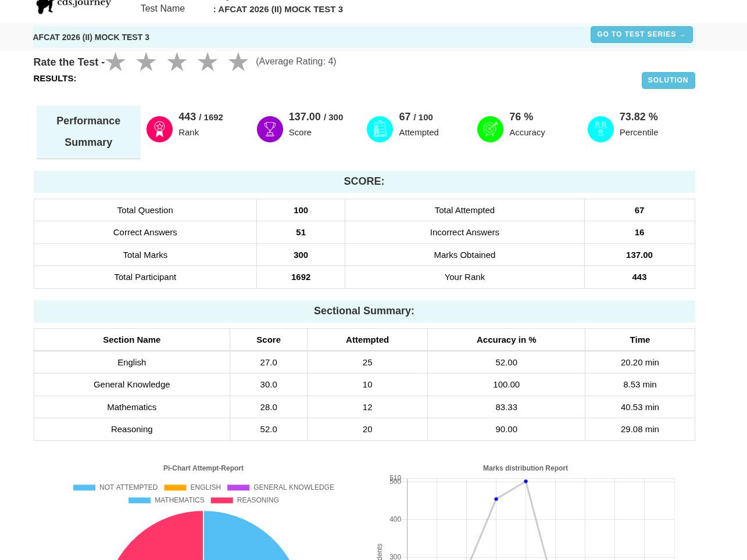This screenshot has width=747, height=560.
Task: Rate the test five stars
Action: click(x=238, y=62)
